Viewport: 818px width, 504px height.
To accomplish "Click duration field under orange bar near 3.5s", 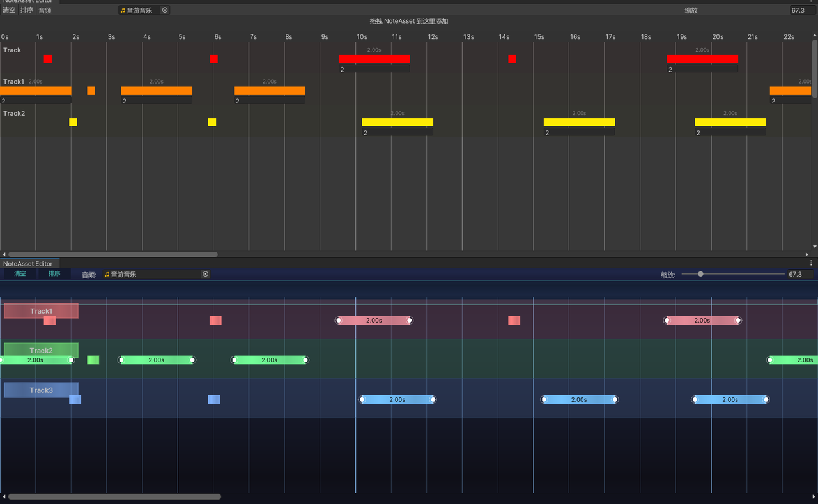I will 157,101.
